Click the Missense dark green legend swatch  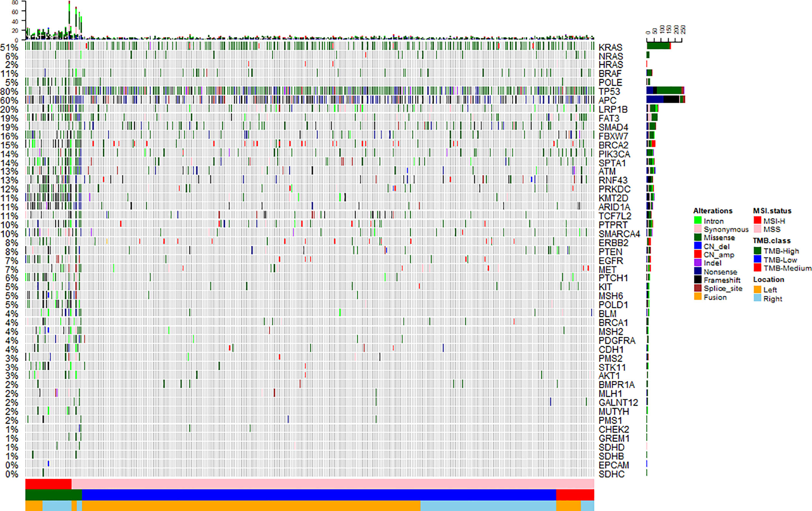(x=697, y=237)
